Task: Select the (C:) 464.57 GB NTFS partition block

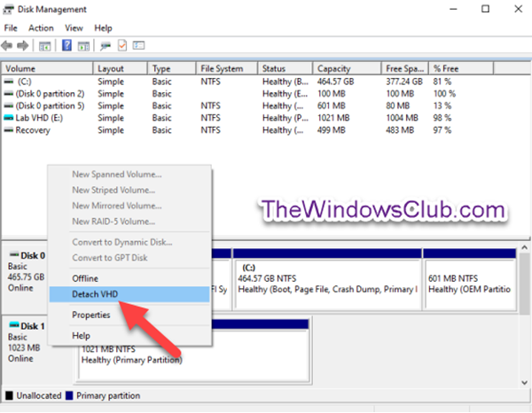Action: click(x=326, y=277)
